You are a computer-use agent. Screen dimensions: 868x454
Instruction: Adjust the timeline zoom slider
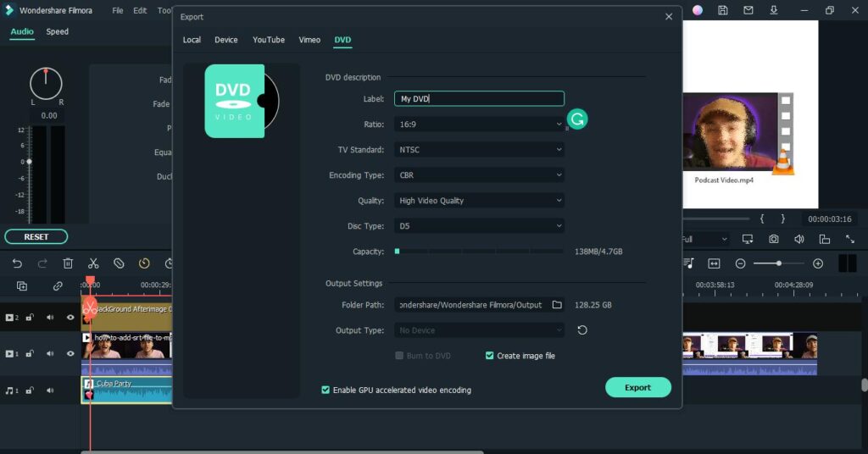pos(779,263)
